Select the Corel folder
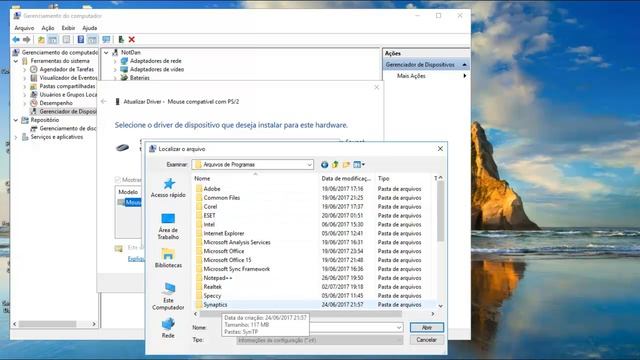The height and width of the screenshot is (360, 640). click(210, 207)
